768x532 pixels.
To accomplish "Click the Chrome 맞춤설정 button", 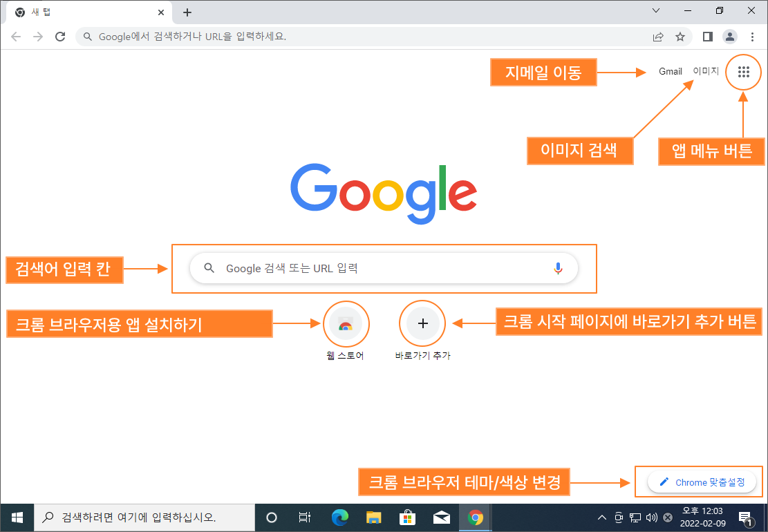I will pyautogui.click(x=702, y=482).
